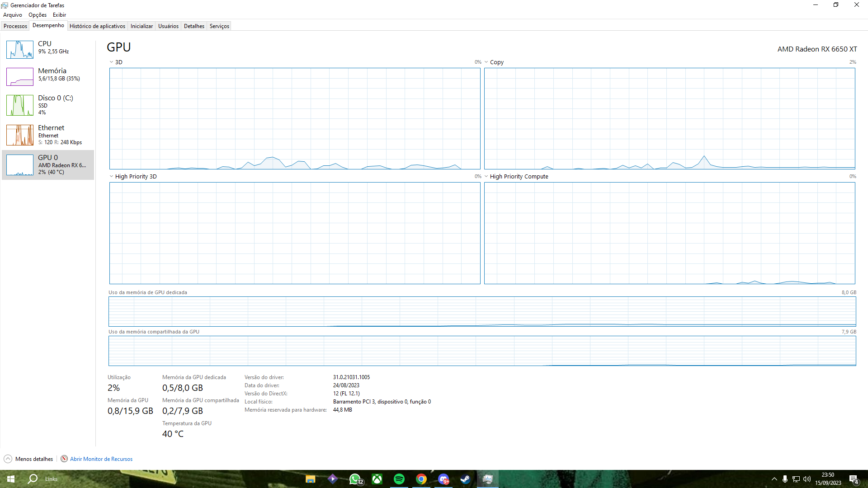Open the Windows Start menu
The height and width of the screenshot is (488, 868).
pos(11,479)
